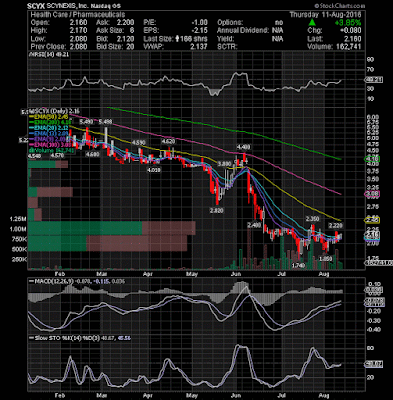Click the RSI(14) indicator legend

point(49,55)
